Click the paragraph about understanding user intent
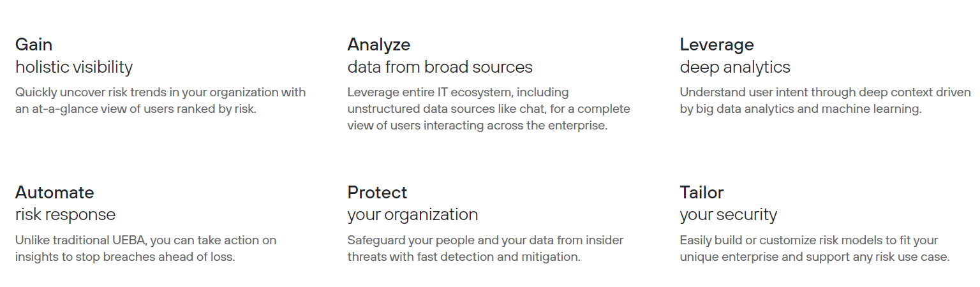The image size is (980, 287). click(x=825, y=101)
